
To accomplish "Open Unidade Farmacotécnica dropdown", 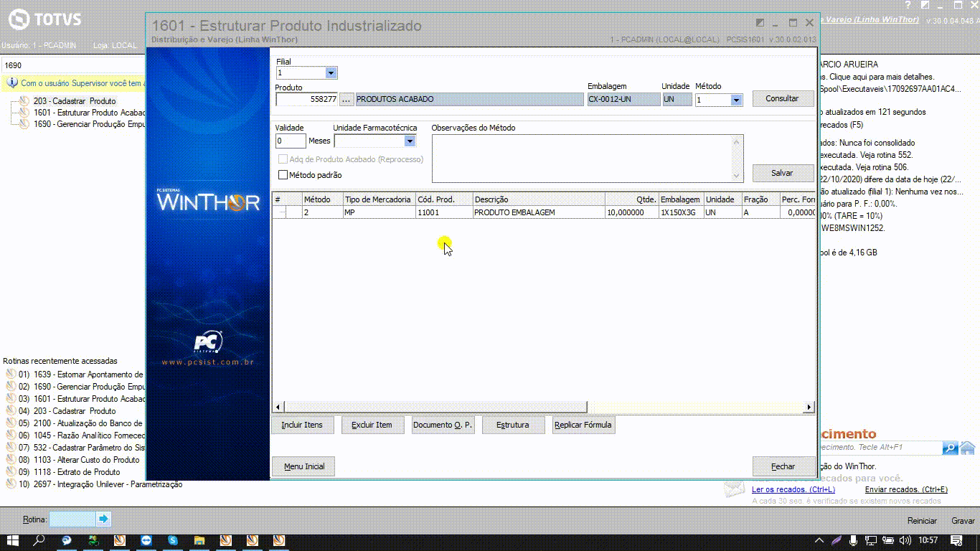I will [x=410, y=141].
